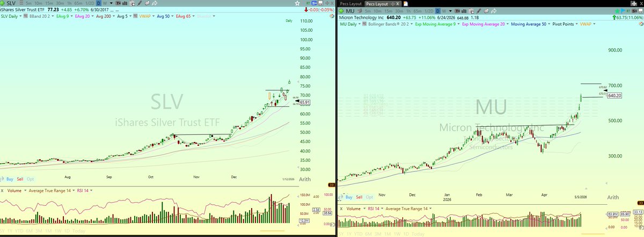Switch to the first Pecs Layout tab
Screen dimensions: 644x237
click(x=352, y=4)
